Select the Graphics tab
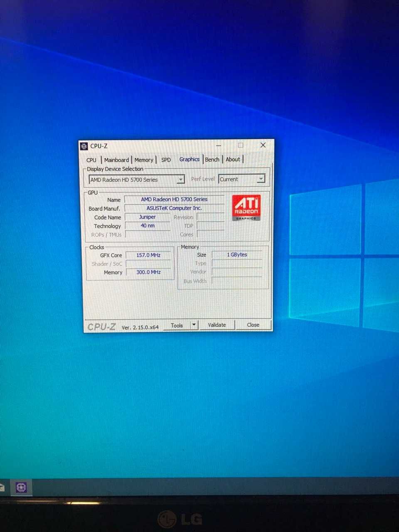 coord(190,159)
